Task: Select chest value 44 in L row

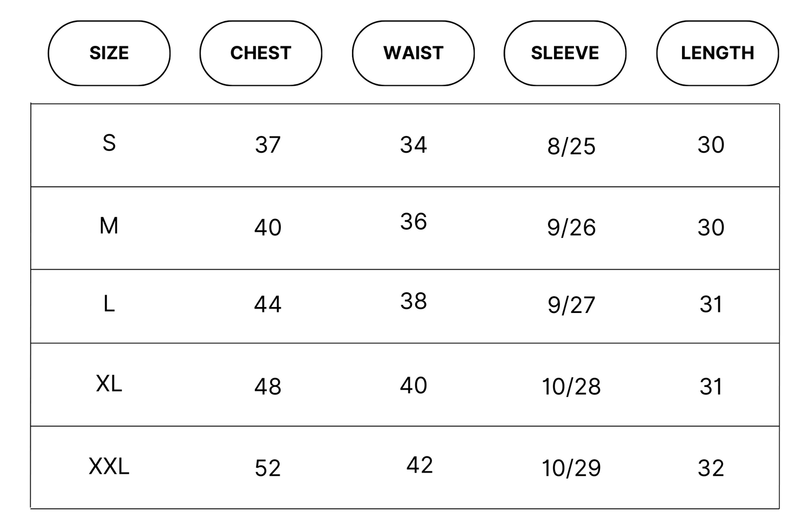Action: coord(268,305)
